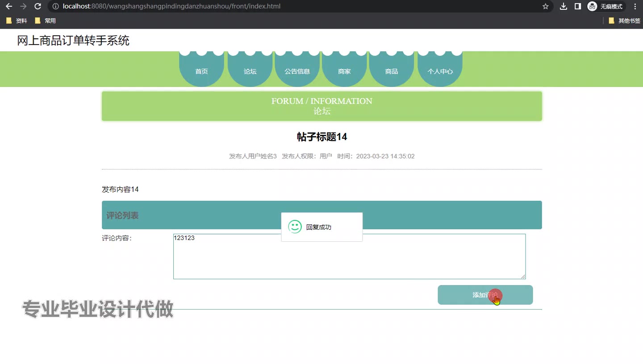Click the browser forward arrow

23,6
